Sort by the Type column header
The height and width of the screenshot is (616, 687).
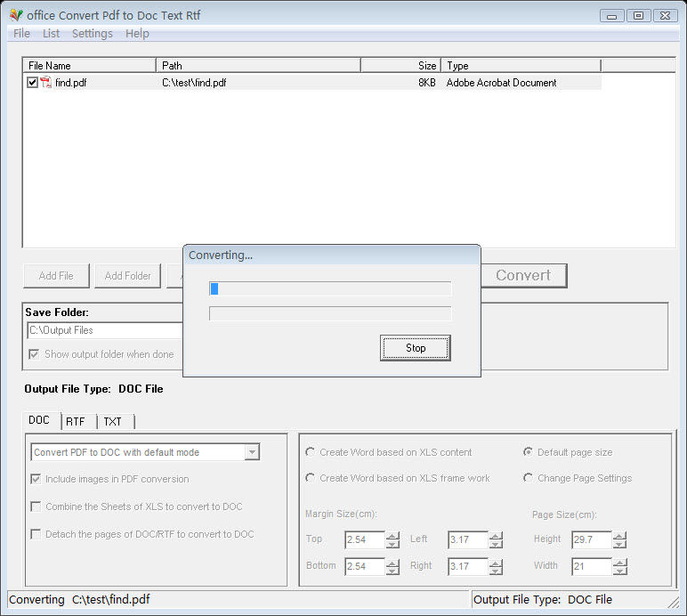coord(521,66)
